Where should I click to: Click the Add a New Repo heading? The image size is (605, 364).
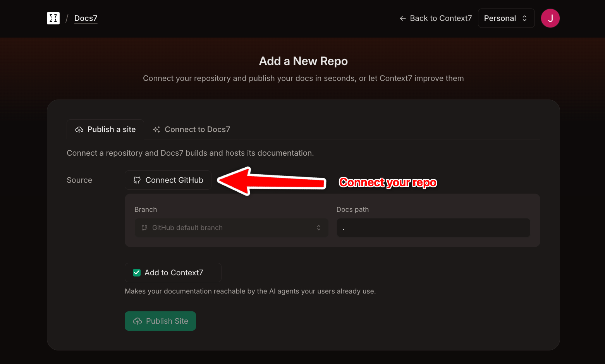[x=303, y=61]
